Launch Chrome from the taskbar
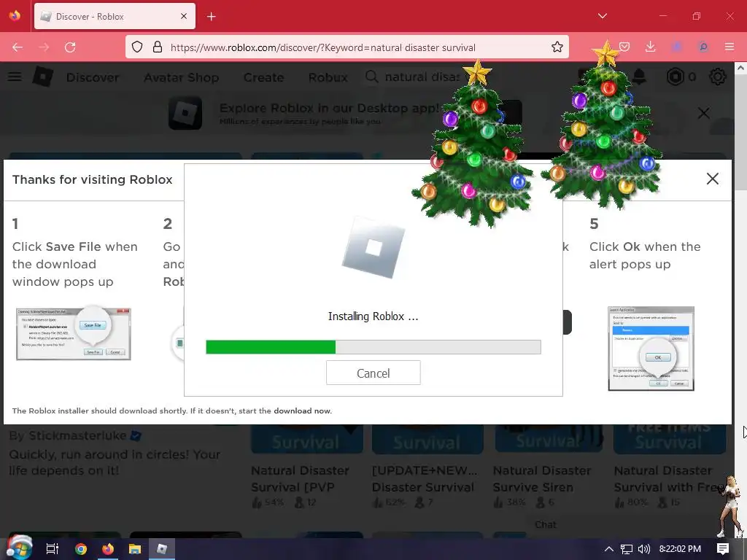The width and height of the screenshot is (747, 560). pos(81,549)
